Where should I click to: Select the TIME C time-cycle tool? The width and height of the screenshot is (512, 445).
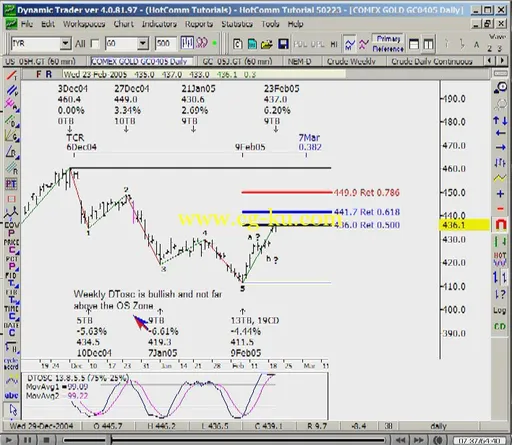click(11, 313)
